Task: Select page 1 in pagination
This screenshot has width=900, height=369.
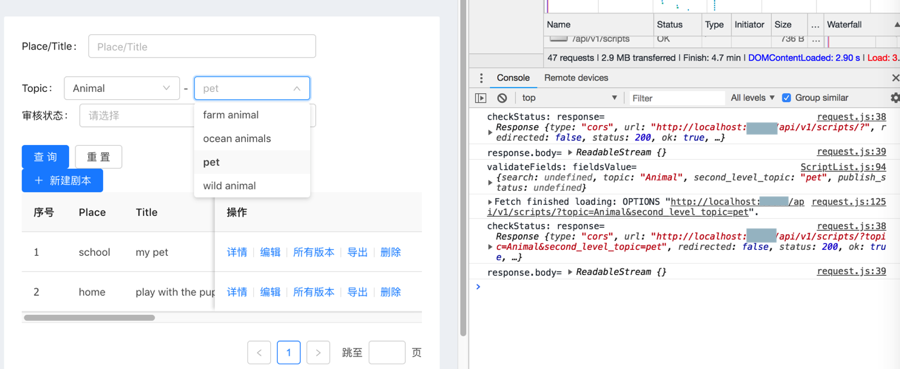Action: 289,352
